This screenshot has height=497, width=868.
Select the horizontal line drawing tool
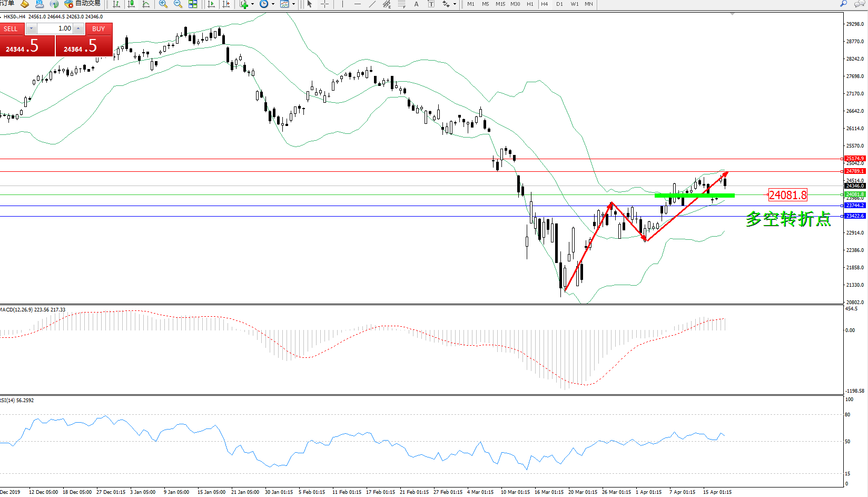(x=358, y=4)
